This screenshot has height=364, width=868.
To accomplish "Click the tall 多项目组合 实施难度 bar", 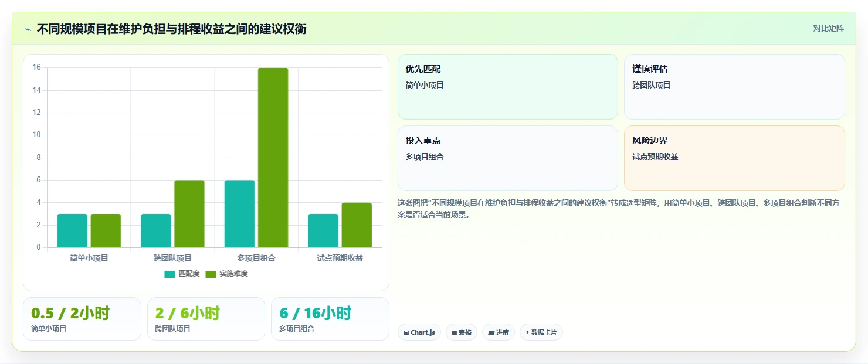I will pos(273,158).
